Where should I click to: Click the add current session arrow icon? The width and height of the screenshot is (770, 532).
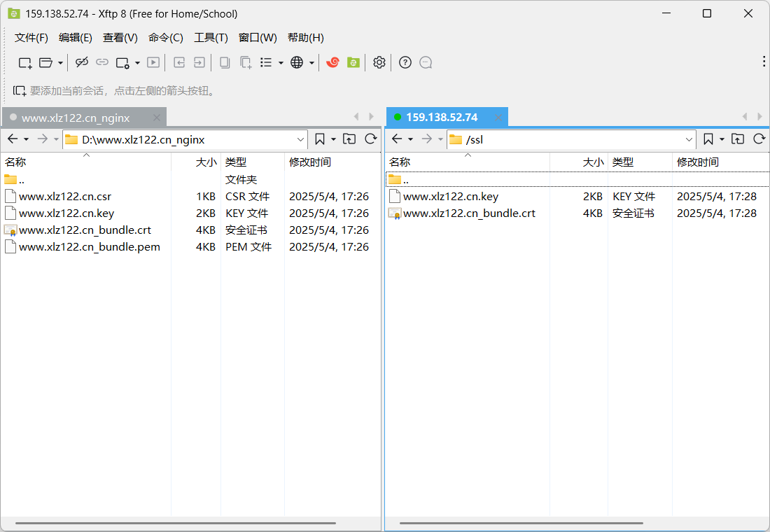click(x=20, y=90)
